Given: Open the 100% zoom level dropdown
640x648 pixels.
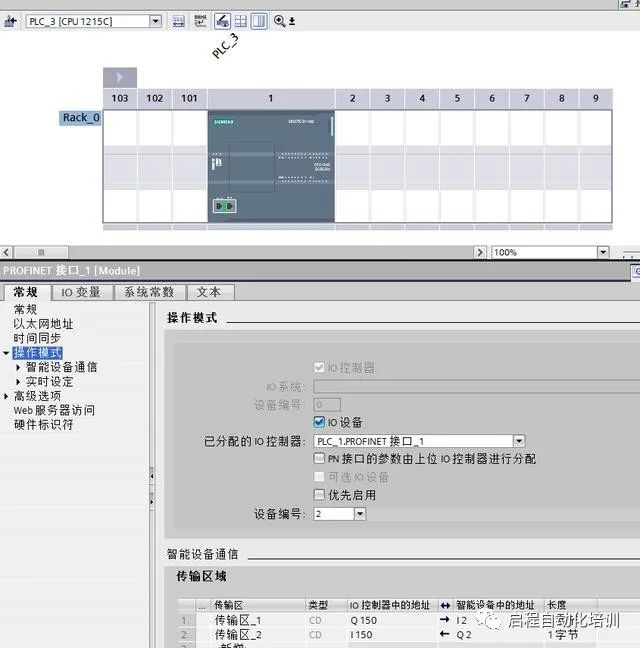Looking at the screenshot, I should point(603,252).
